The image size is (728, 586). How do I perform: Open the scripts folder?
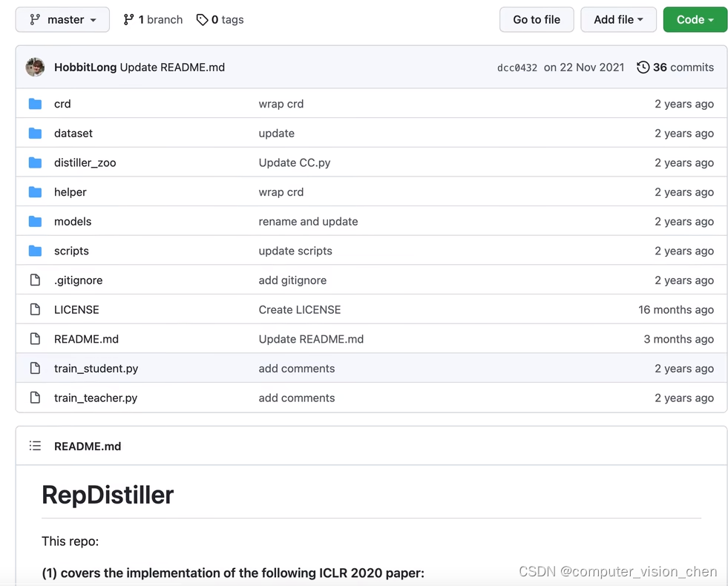tap(71, 251)
